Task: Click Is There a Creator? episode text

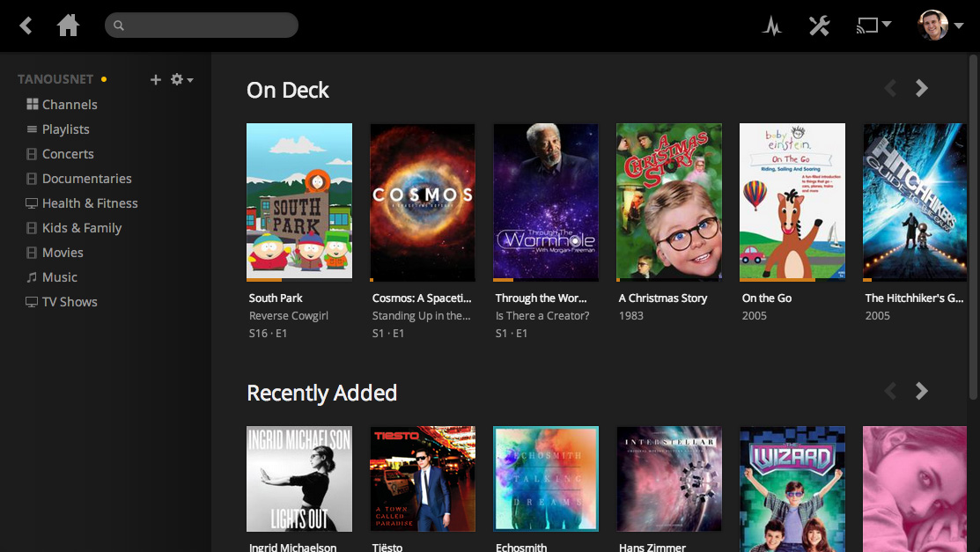Action: (542, 316)
